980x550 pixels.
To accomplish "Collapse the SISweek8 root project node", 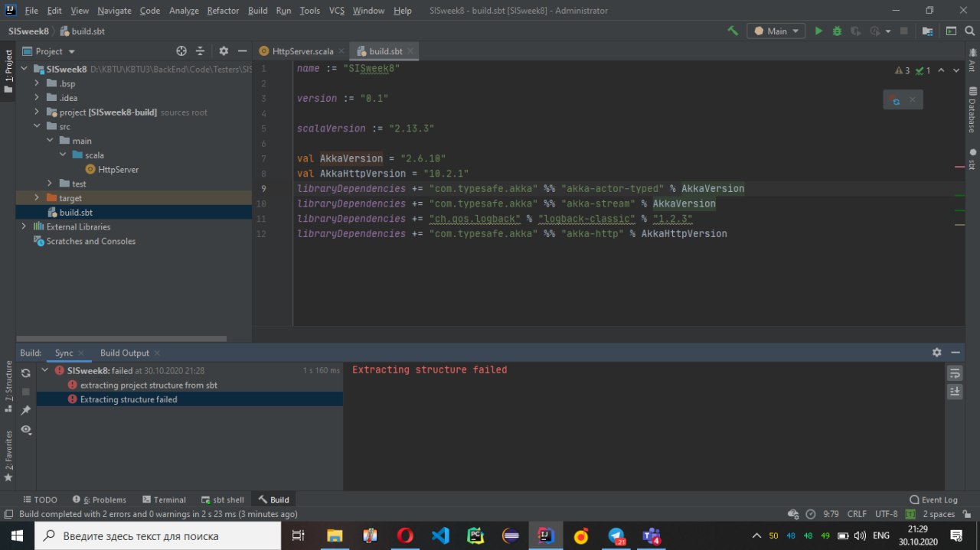I will [x=25, y=69].
